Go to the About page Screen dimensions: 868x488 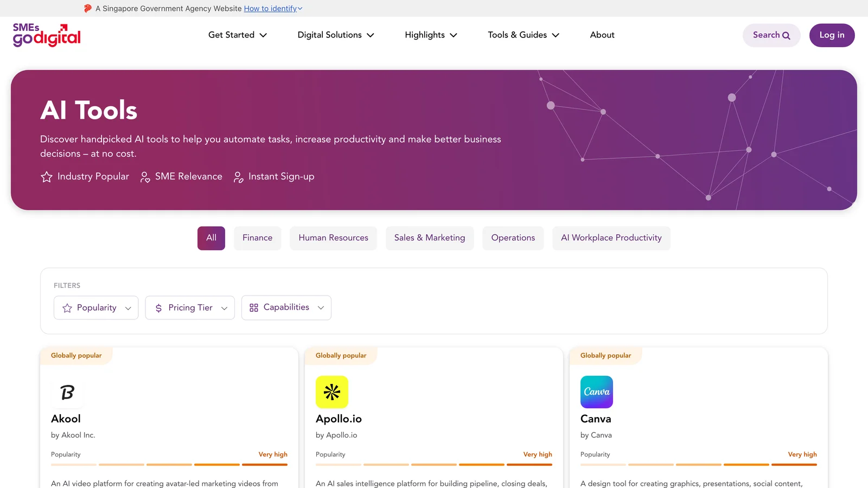click(x=602, y=35)
